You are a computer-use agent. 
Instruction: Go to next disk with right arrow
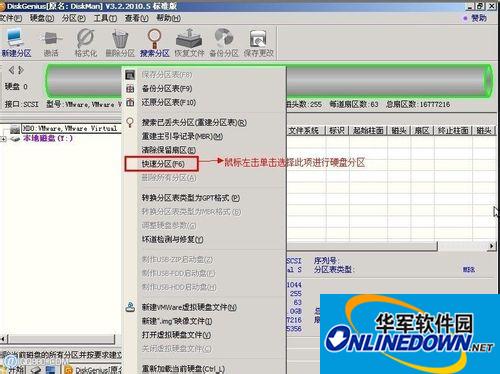coord(21,70)
